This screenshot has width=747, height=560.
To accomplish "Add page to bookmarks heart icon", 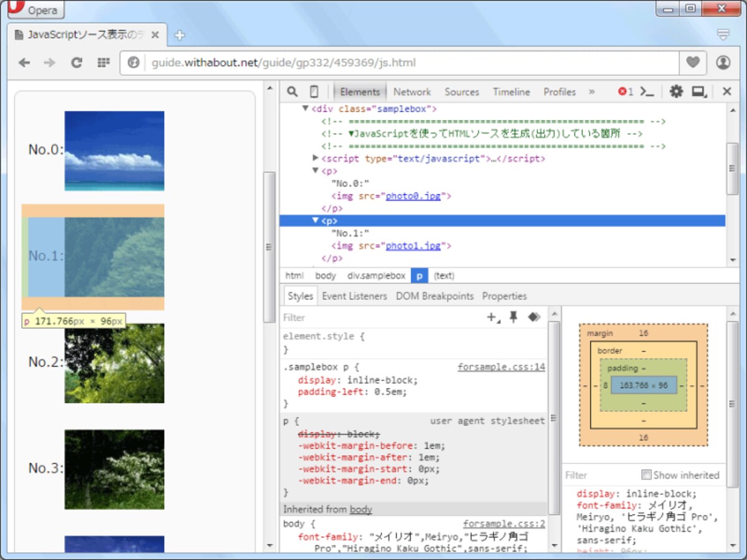I will pos(693,62).
